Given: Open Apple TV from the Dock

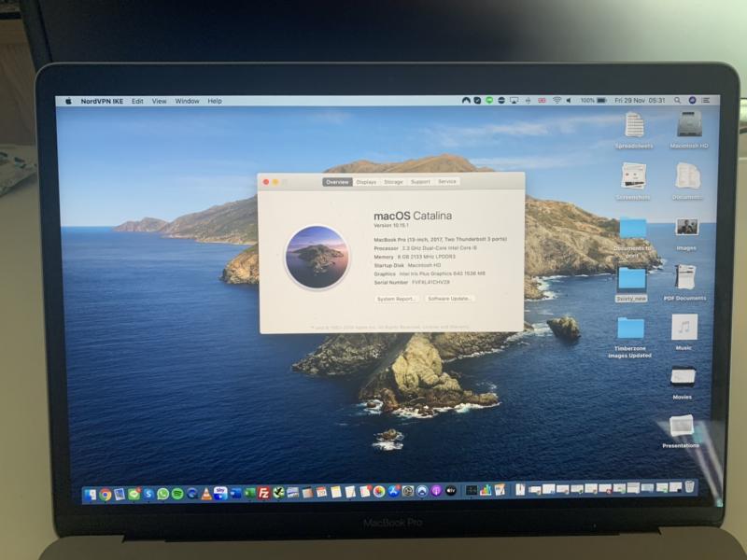Looking at the screenshot, I should point(451,491).
